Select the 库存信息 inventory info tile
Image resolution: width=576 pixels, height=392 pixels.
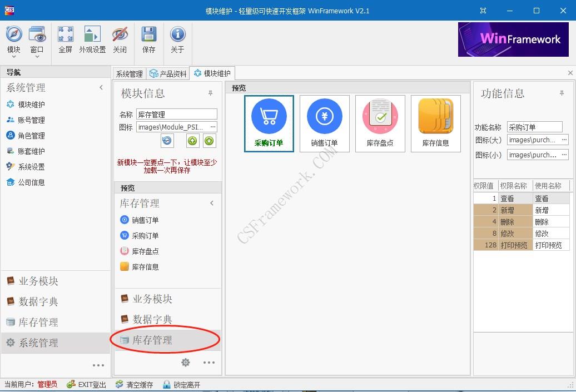[435, 123]
